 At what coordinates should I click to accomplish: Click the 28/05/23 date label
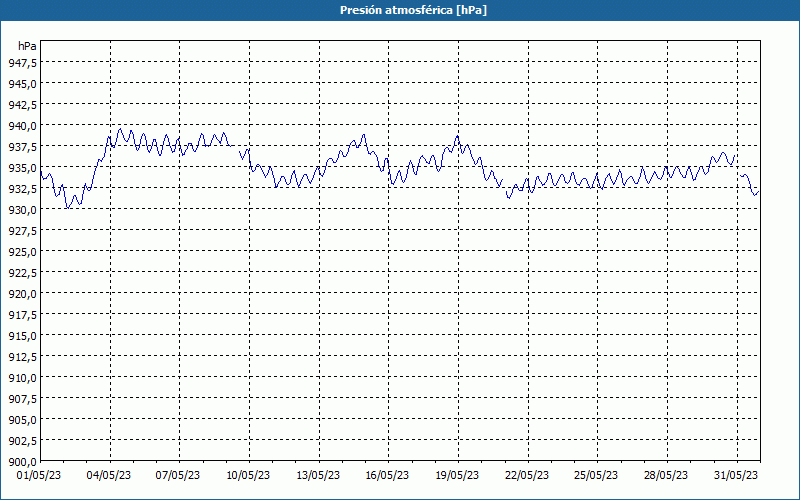pyautogui.click(x=666, y=476)
